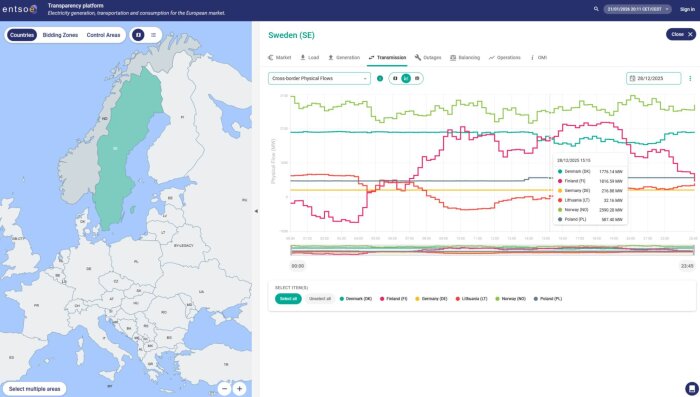700x397 pixels.
Task: Click the Denmark (DK) row in the chart tooltip
Action: [x=590, y=171]
